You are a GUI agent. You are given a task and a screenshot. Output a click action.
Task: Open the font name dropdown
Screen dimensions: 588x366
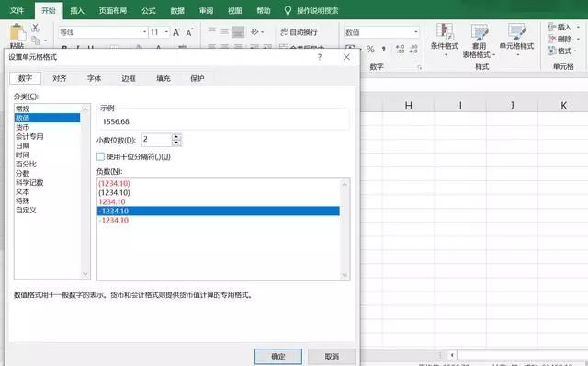[145, 32]
